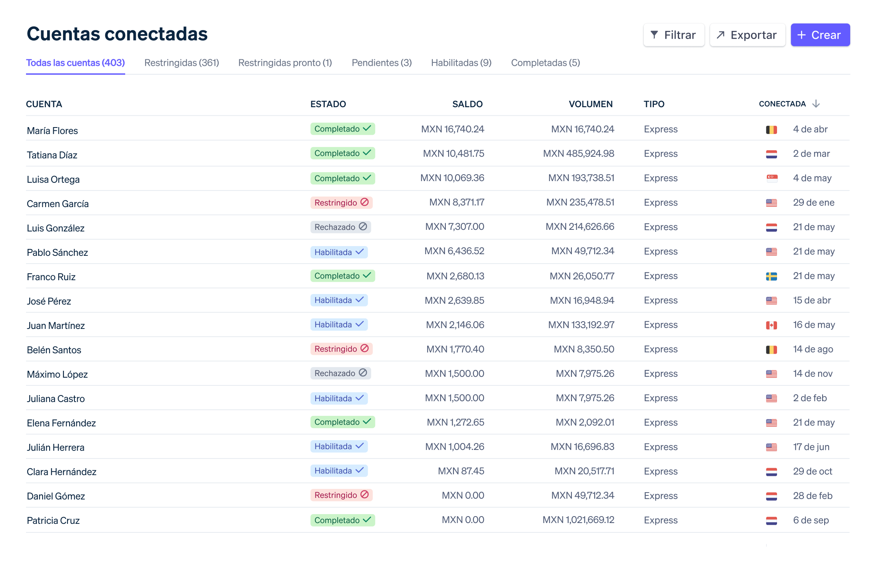
Task: Click Completado badge for María Flores
Action: pyautogui.click(x=343, y=129)
